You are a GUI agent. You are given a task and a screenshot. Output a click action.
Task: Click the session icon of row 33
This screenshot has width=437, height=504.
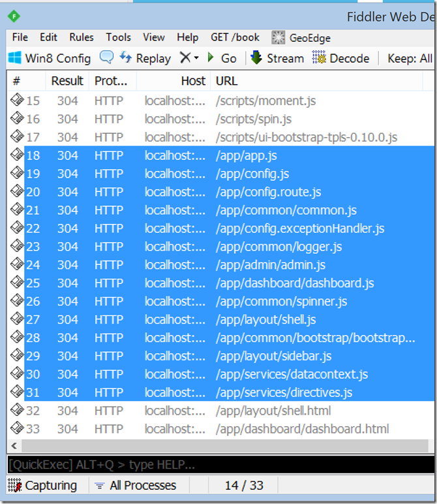point(17,428)
